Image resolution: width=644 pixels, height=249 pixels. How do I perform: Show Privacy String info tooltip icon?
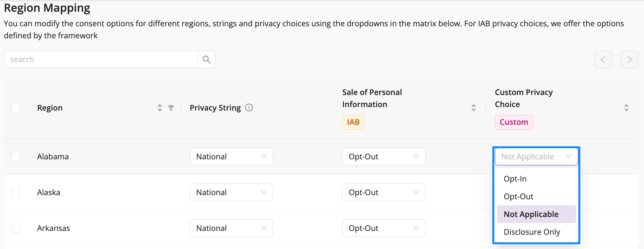[249, 108]
